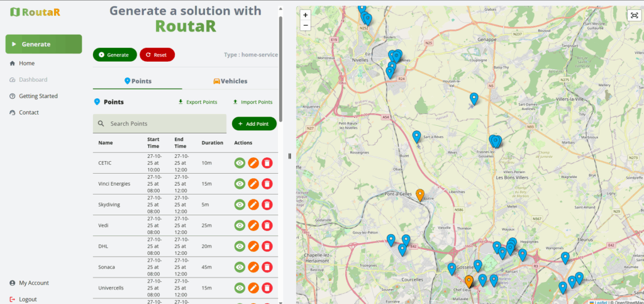644x304 pixels.
Task: Open Export Points option
Action: (x=198, y=102)
